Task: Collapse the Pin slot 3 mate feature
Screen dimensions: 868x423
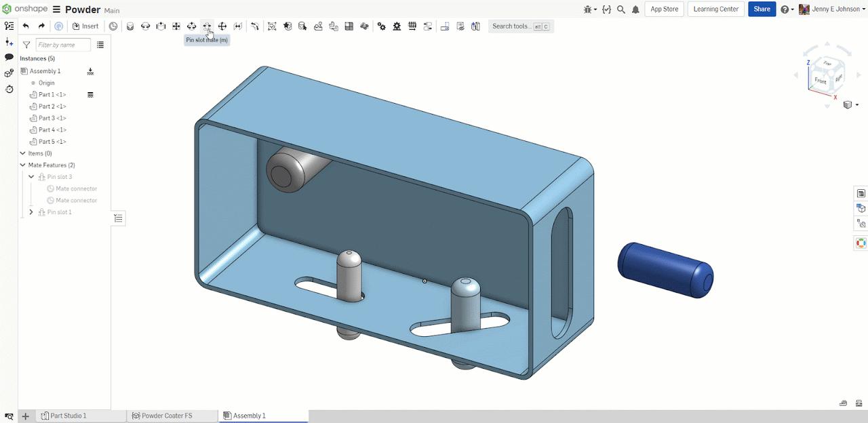Action: pos(31,176)
